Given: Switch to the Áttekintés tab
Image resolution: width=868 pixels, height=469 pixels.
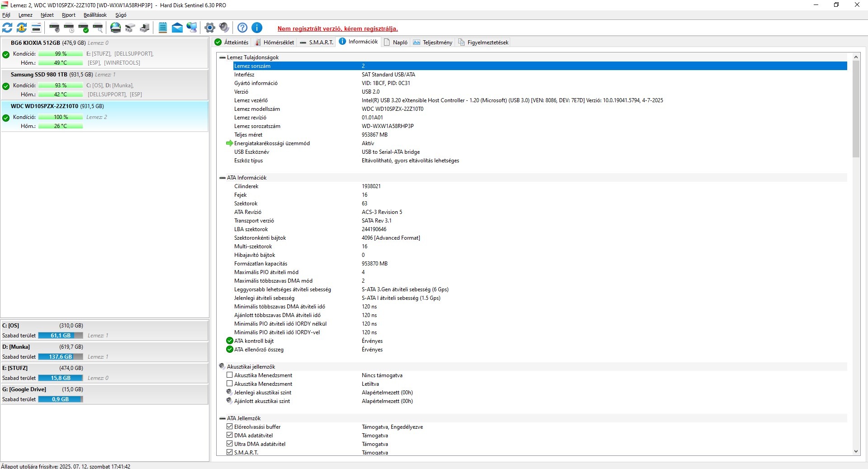Looking at the screenshot, I should click(x=232, y=43).
